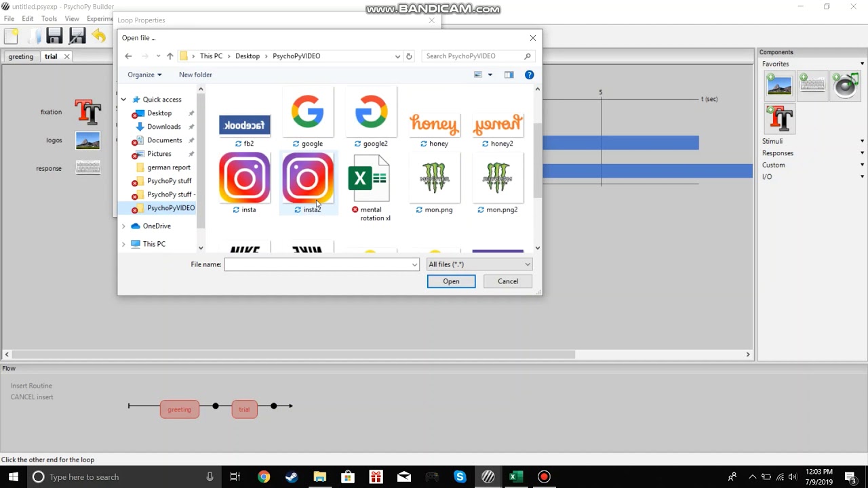Go back in the Open file dialog
Screen dimensions: 868x488
point(128,56)
